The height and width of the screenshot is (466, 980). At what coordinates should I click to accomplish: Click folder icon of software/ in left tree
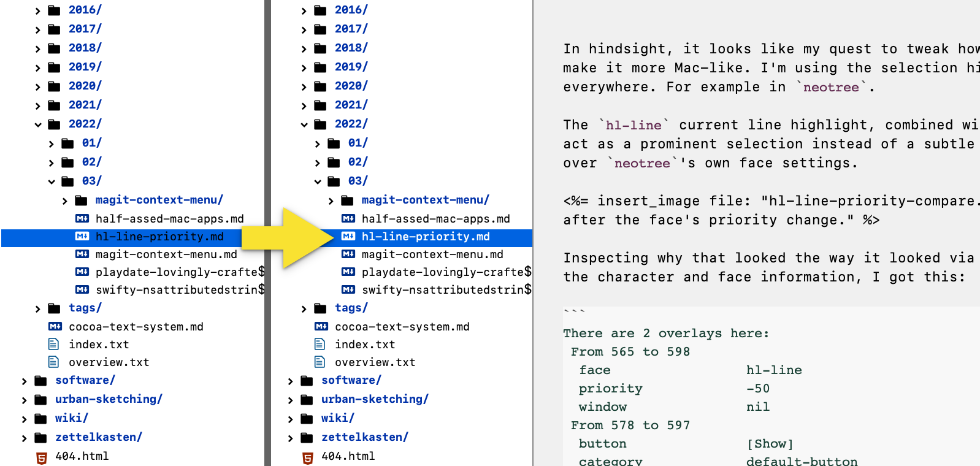[40, 381]
